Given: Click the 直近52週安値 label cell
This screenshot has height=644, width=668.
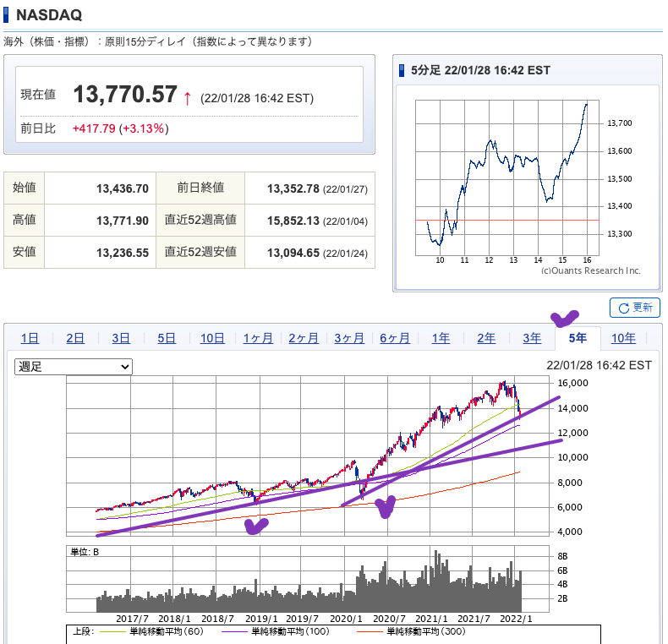Looking at the screenshot, I should (200, 253).
